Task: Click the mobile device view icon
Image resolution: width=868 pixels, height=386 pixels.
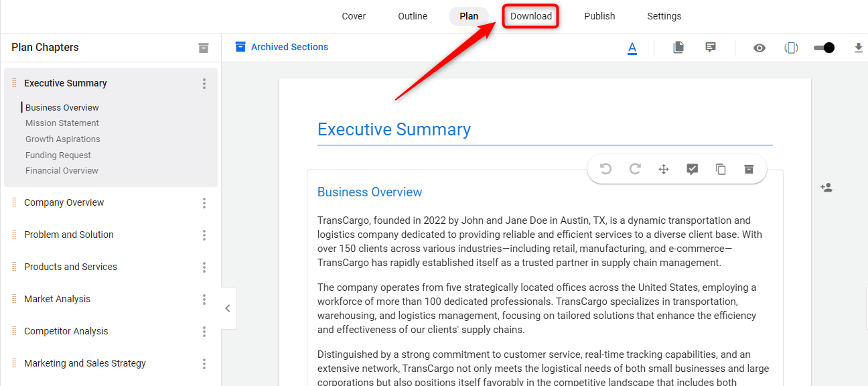Action: pos(791,48)
